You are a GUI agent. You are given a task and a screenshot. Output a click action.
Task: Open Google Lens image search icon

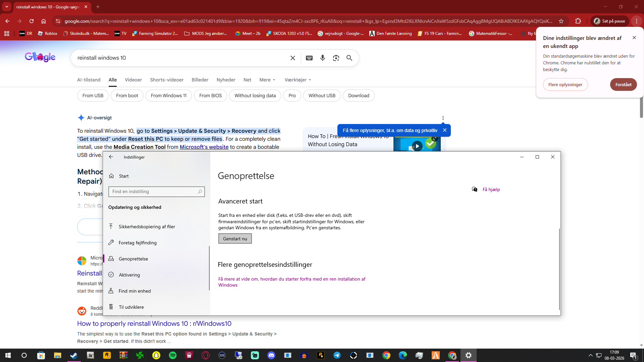click(336, 58)
